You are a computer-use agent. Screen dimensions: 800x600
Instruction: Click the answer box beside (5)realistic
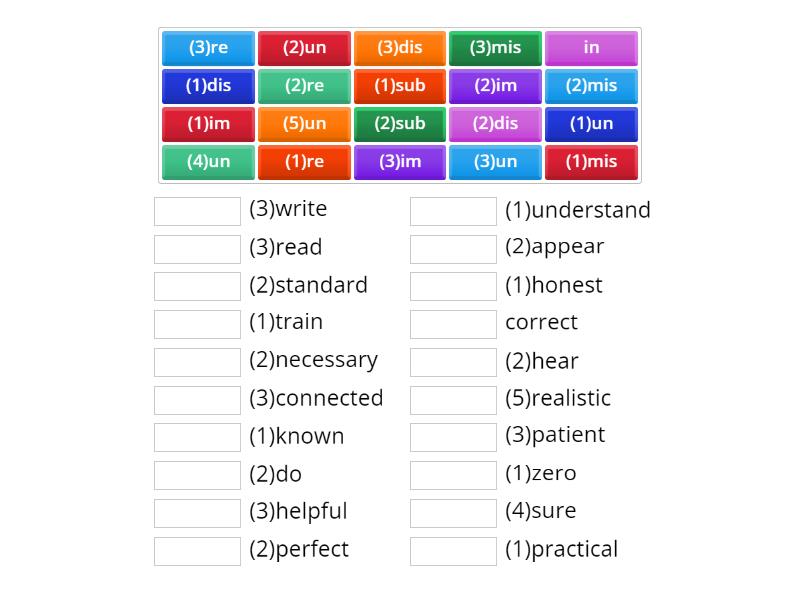[x=453, y=399]
